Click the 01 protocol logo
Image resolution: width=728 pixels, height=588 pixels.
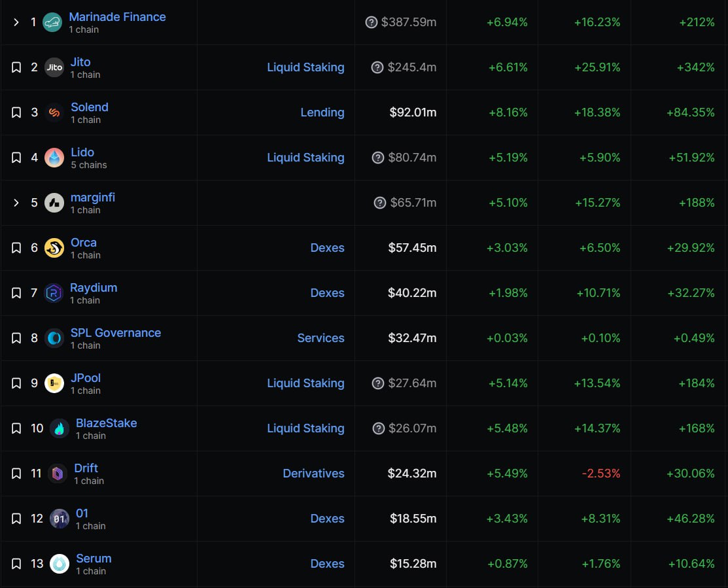click(60, 519)
